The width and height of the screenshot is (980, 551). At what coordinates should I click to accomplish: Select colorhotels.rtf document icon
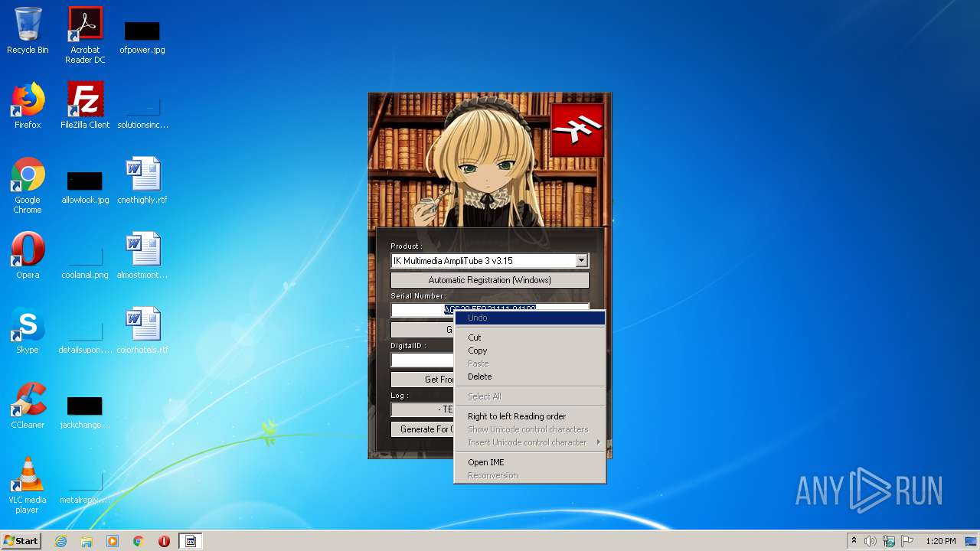(x=142, y=331)
